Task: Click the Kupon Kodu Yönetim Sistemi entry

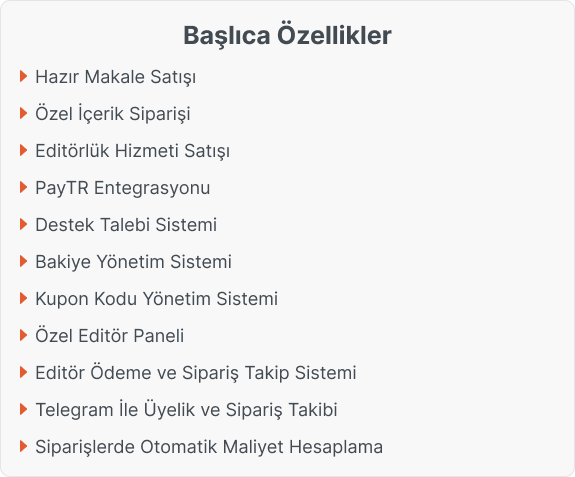Action: click(x=157, y=299)
